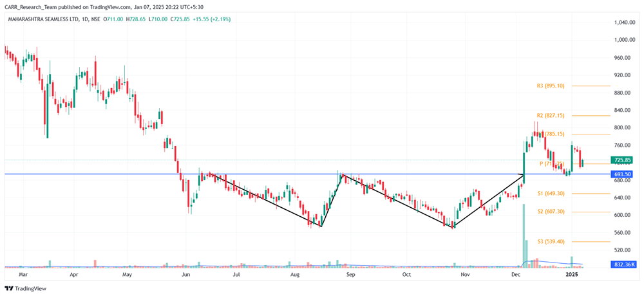Click the Dec label on time axis
This screenshot has width=644, height=296.
coord(515,274)
